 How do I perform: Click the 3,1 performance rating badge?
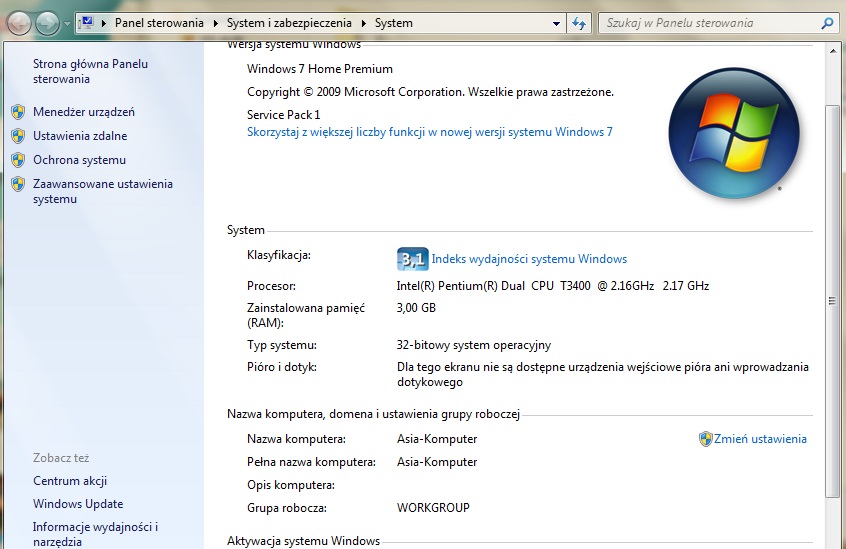pyautogui.click(x=413, y=259)
